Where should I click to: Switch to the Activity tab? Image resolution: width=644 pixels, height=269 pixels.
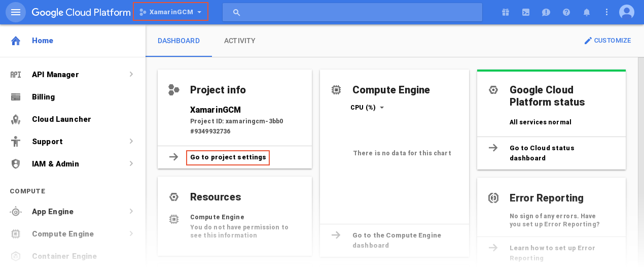240,41
